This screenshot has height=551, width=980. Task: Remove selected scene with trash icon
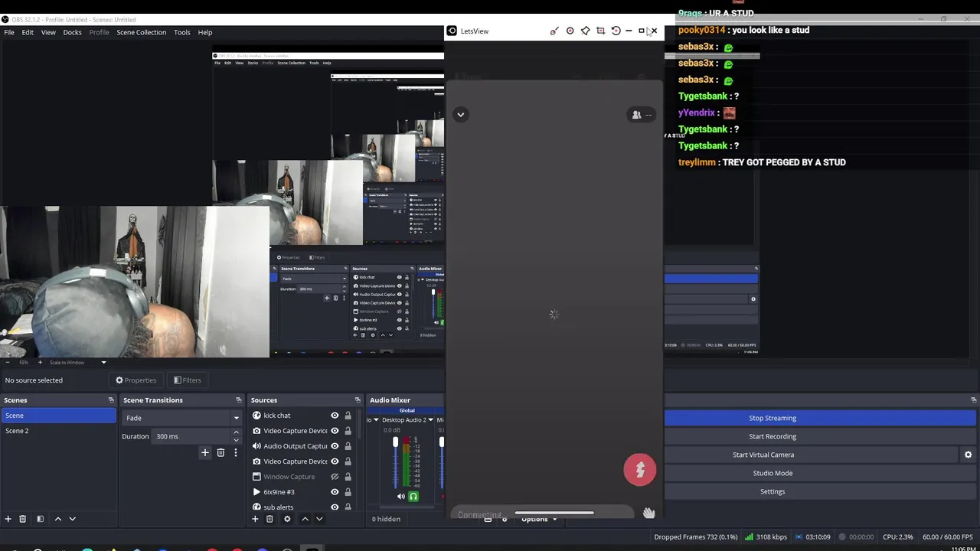pyautogui.click(x=22, y=519)
